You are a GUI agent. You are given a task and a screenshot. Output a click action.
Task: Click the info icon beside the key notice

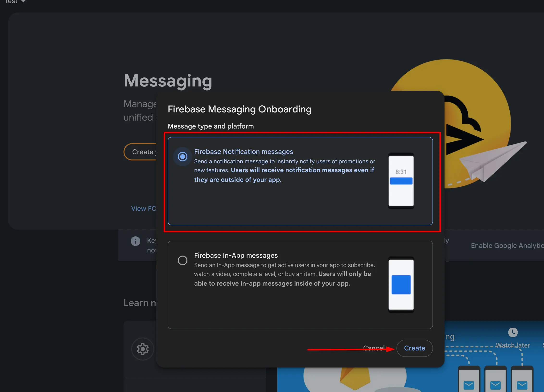[135, 241]
